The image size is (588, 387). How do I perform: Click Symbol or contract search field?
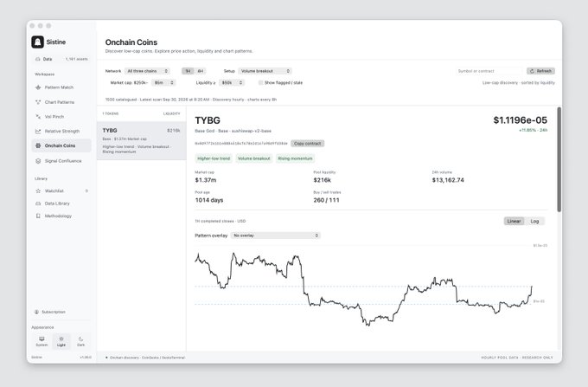(489, 71)
